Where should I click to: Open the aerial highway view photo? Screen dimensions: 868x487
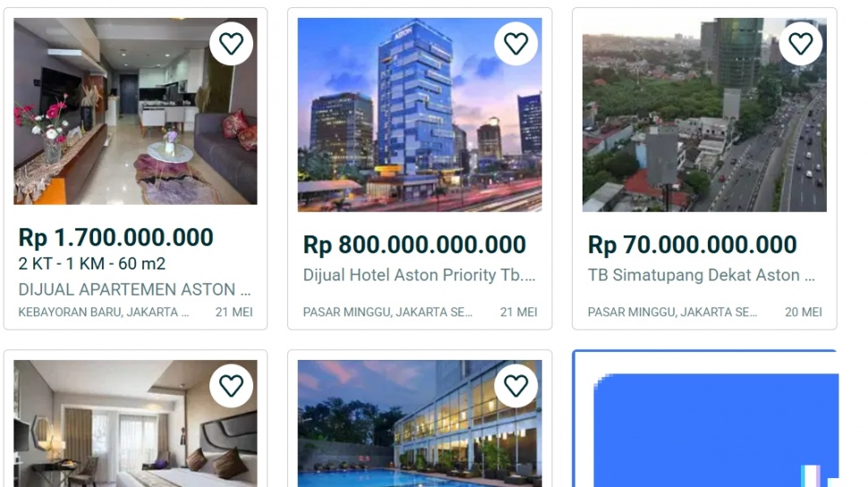pos(705,115)
